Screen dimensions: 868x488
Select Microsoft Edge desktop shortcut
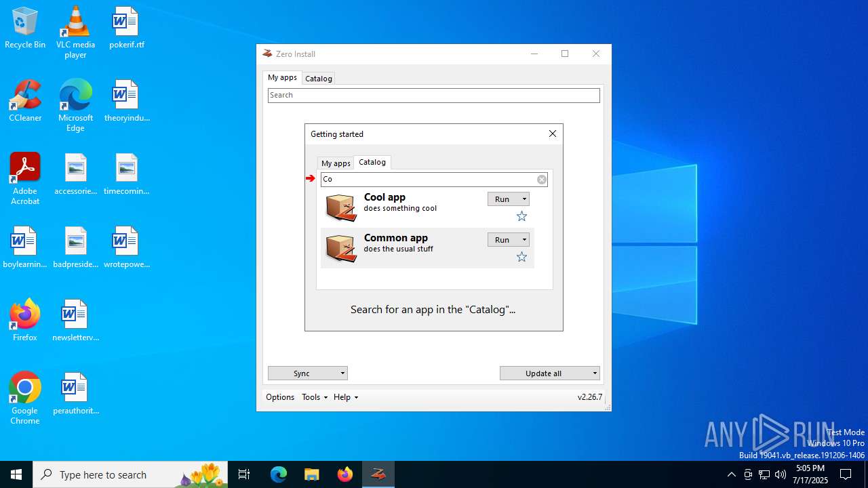[x=75, y=106]
